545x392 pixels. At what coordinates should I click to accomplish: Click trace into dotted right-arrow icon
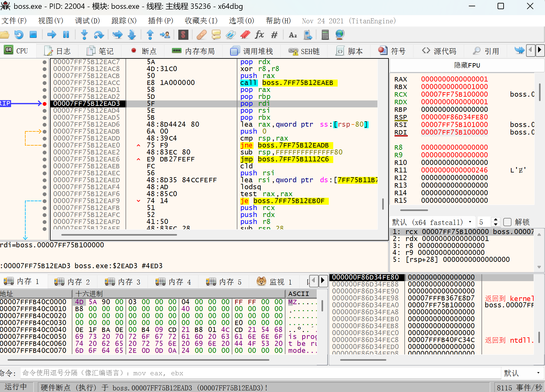[117, 34]
